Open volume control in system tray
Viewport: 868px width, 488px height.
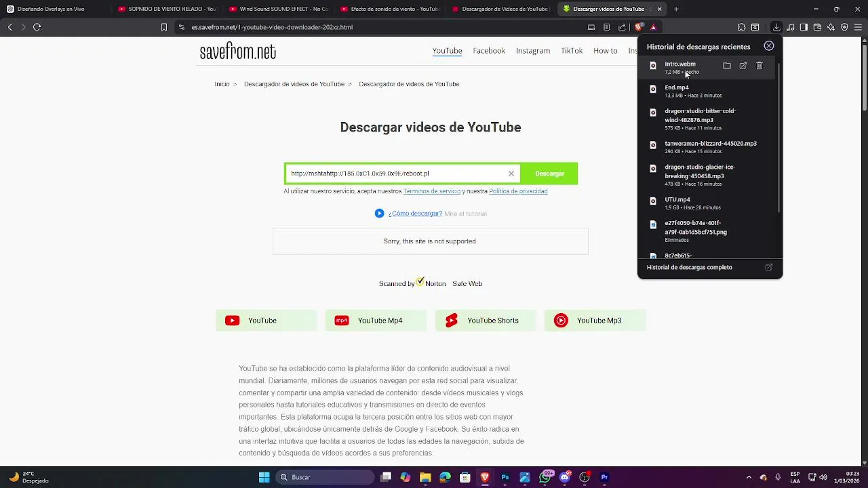click(x=825, y=477)
